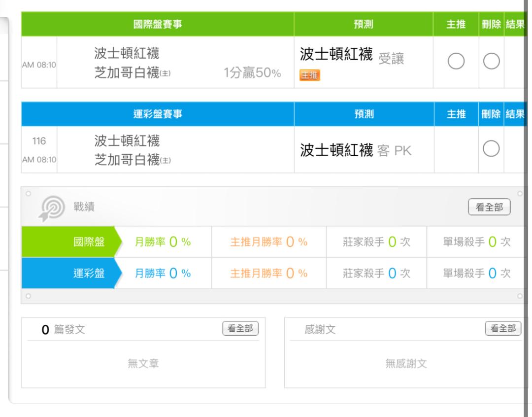
Task: Click the 無文章 placeholder text
Action: [143, 364]
